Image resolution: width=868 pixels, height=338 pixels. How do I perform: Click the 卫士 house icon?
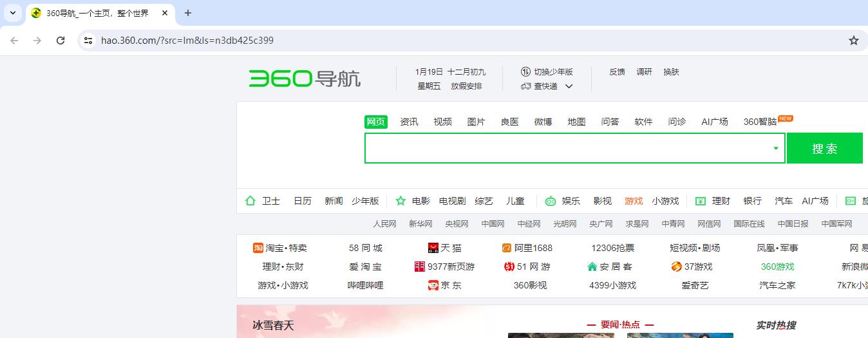(x=250, y=201)
